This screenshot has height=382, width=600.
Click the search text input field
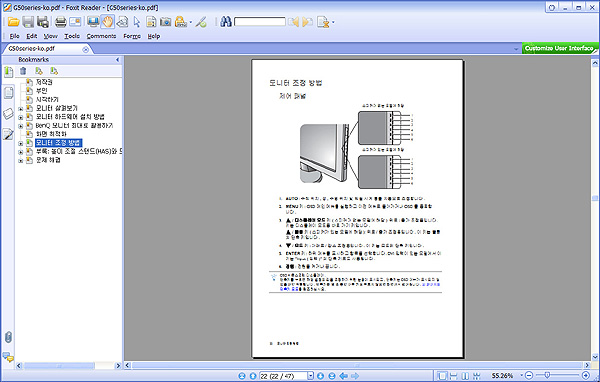260,22
